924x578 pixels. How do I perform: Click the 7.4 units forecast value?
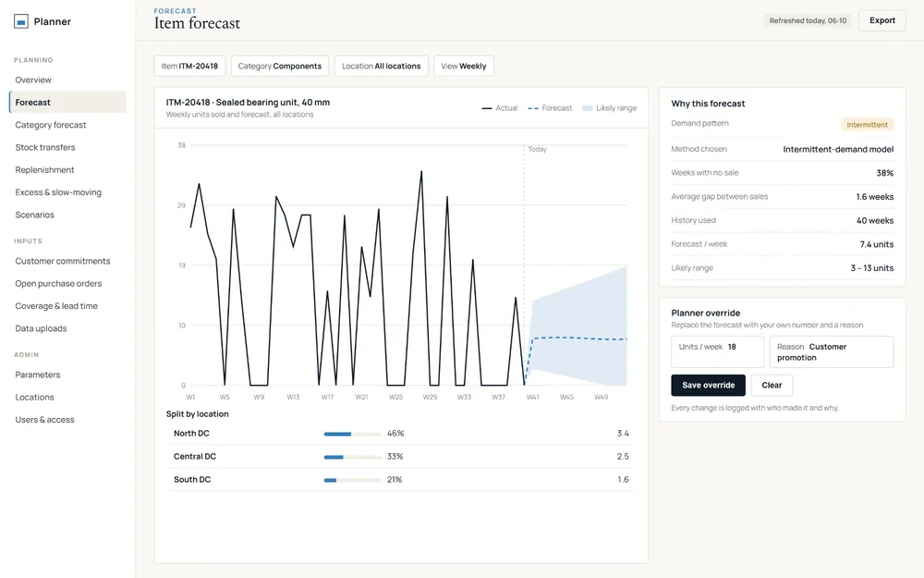tap(876, 243)
